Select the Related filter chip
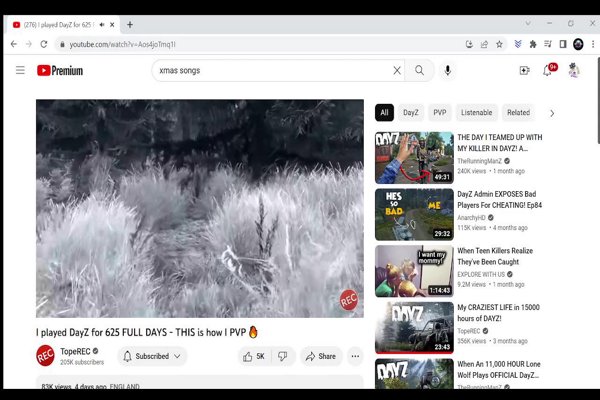Viewport: 600px width, 400px height. pyautogui.click(x=518, y=113)
